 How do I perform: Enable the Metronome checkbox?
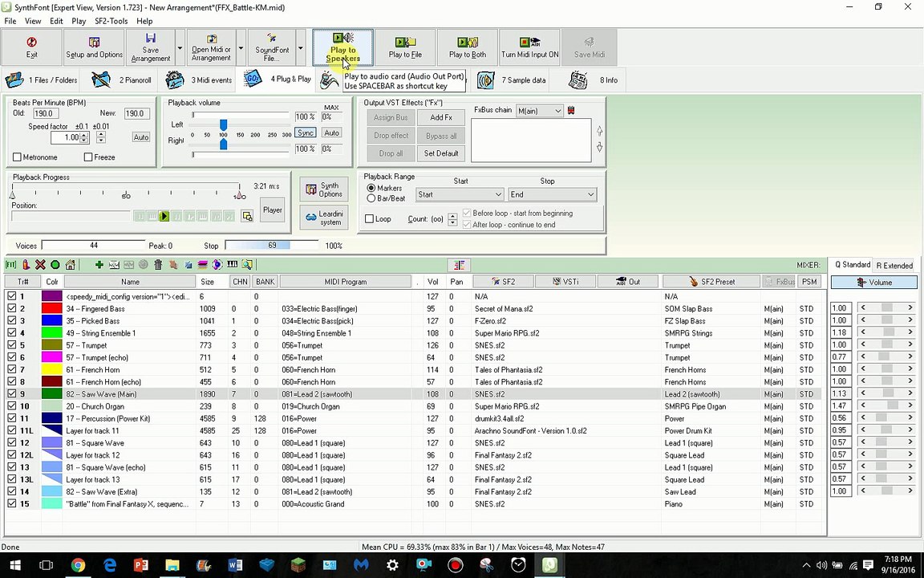(x=18, y=157)
